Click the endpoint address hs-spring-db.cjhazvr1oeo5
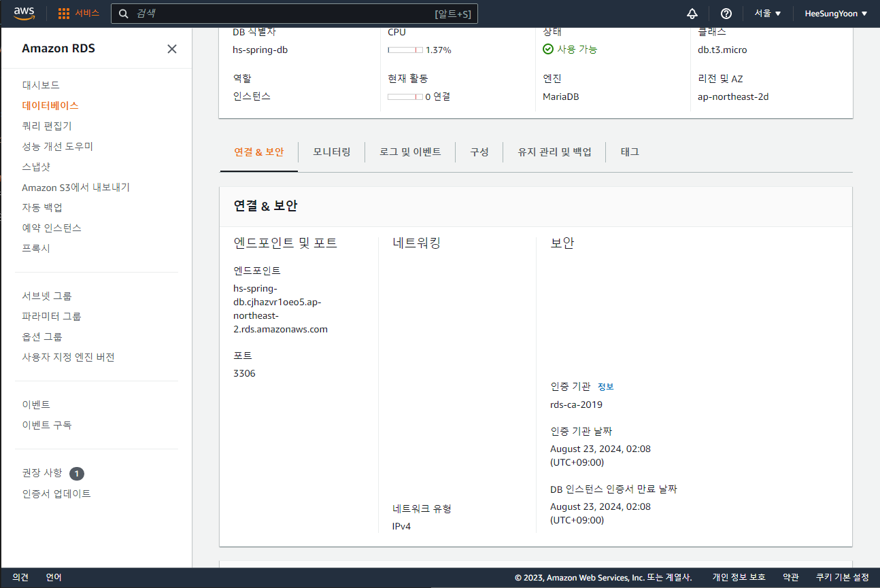This screenshot has width=880, height=588. [x=280, y=309]
